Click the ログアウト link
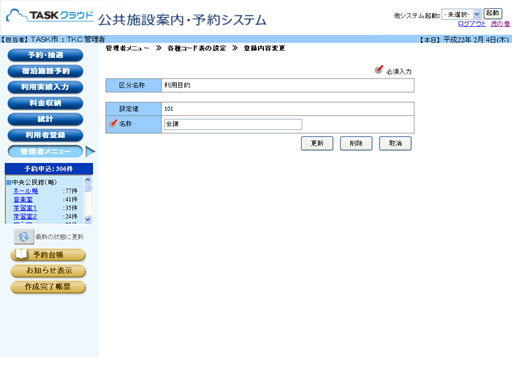This screenshot has height=384, width=512. [x=472, y=24]
